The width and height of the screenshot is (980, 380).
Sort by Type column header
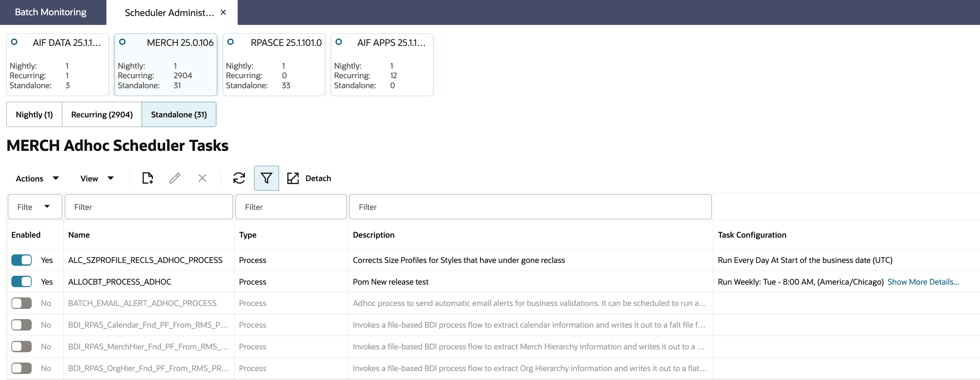click(x=247, y=235)
